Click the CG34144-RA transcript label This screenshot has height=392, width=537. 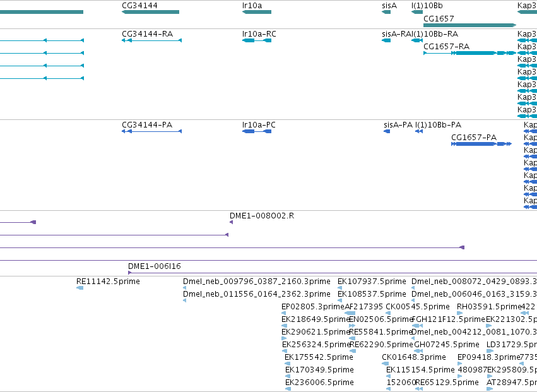(x=147, y=34)
